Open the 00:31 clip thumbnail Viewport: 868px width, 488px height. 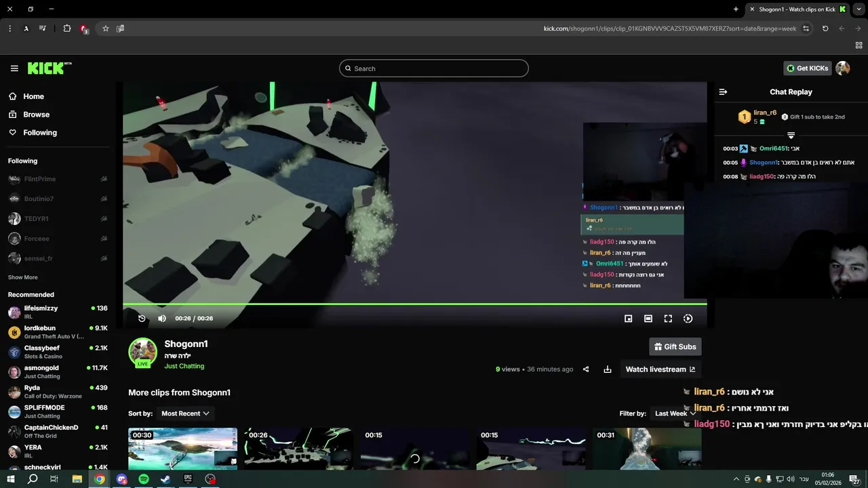pos(647,449)
